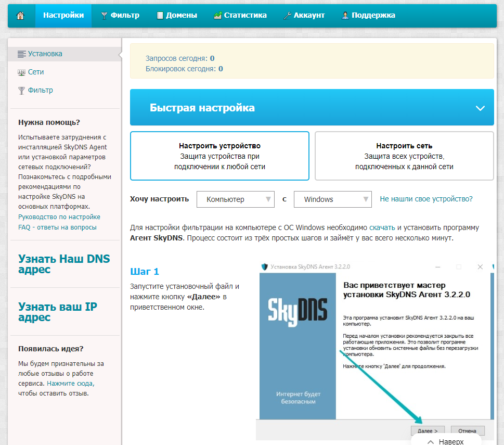This screenshot has width=504, height=445.
Task: Click the list icon beside Домены
Action: [x=160, y=16]
